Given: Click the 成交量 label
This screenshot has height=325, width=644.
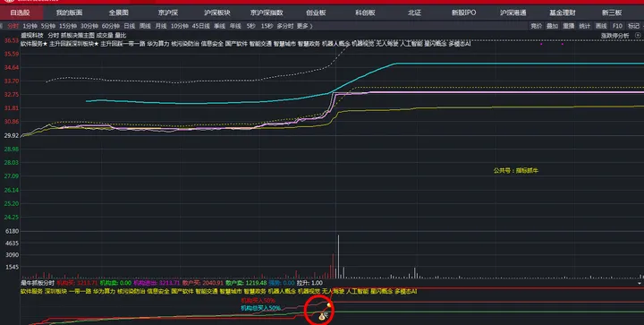Looking at the screenshot, I should [x=105, y=36].
